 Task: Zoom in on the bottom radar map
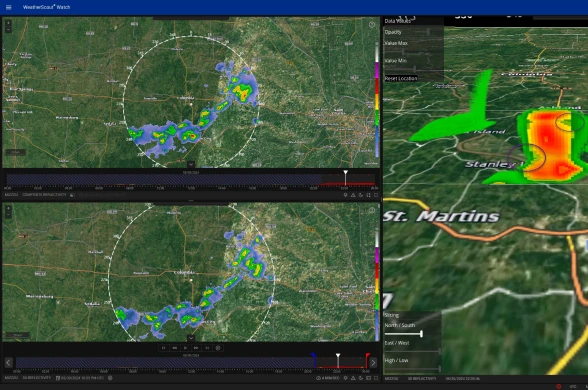pos(8,208)
